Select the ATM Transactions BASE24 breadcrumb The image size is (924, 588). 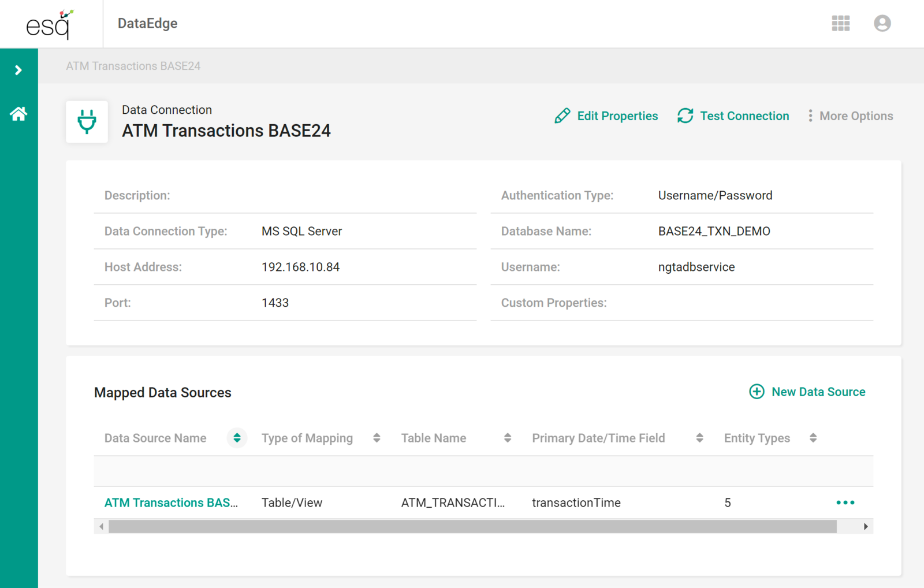pos(133,66)
